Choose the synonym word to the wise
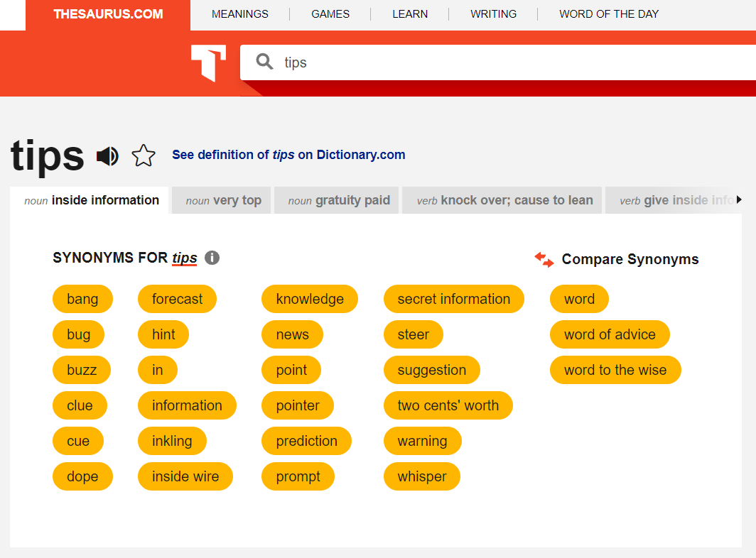Screen dimensions: 756x558 [615, 370]
